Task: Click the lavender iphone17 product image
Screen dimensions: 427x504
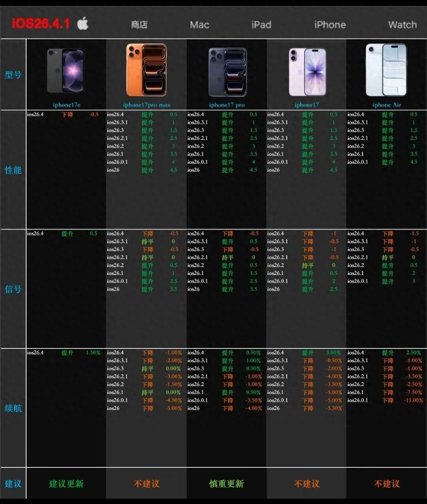Action: 307,72
